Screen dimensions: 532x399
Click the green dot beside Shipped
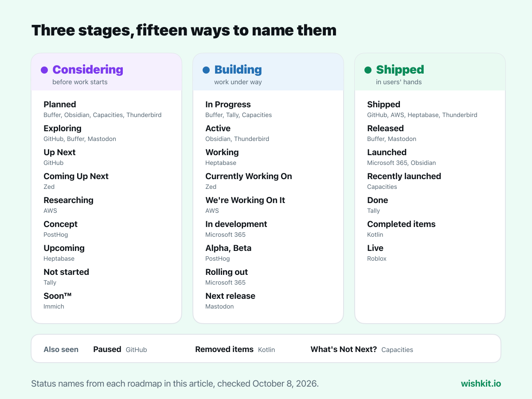click(x=368, y=70)
